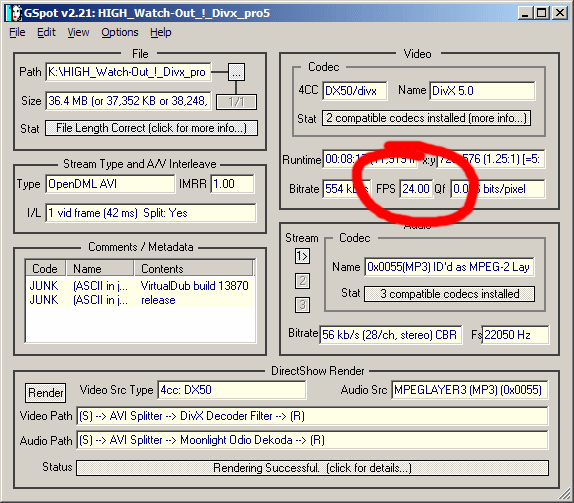This screenshot has height=503, width=574.
Task: Click the Name column header in Comments list
Action: 100,268
